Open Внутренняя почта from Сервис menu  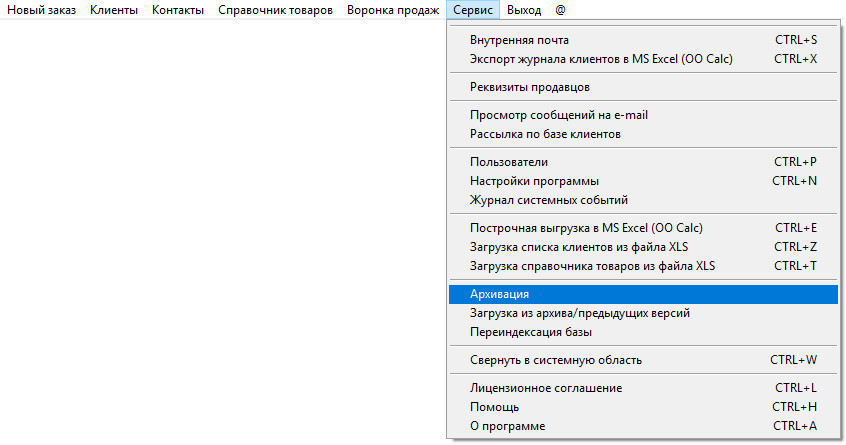click(519, 40)
